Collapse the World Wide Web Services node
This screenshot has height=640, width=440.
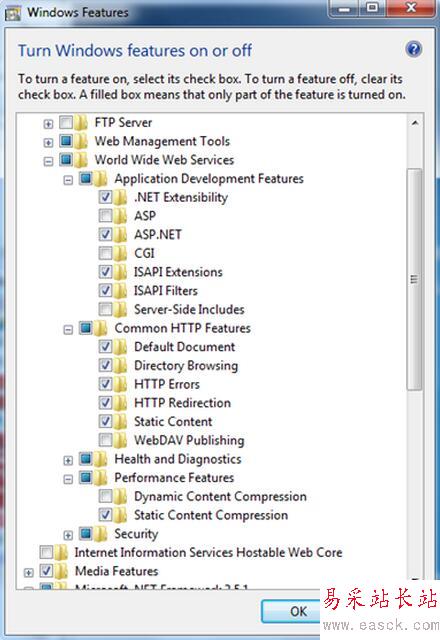pos(48,162)
